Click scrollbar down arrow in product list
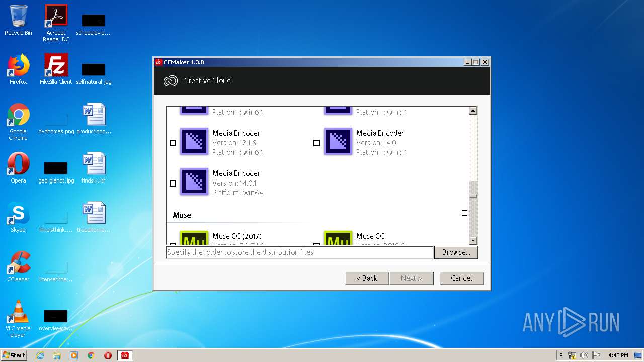644x362 pixels. coord(473,241)
